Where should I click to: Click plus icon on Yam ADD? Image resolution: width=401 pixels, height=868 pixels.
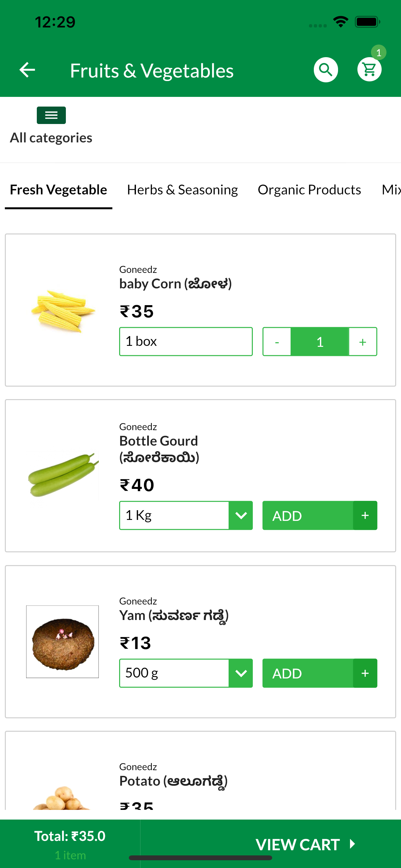(365, 673)
